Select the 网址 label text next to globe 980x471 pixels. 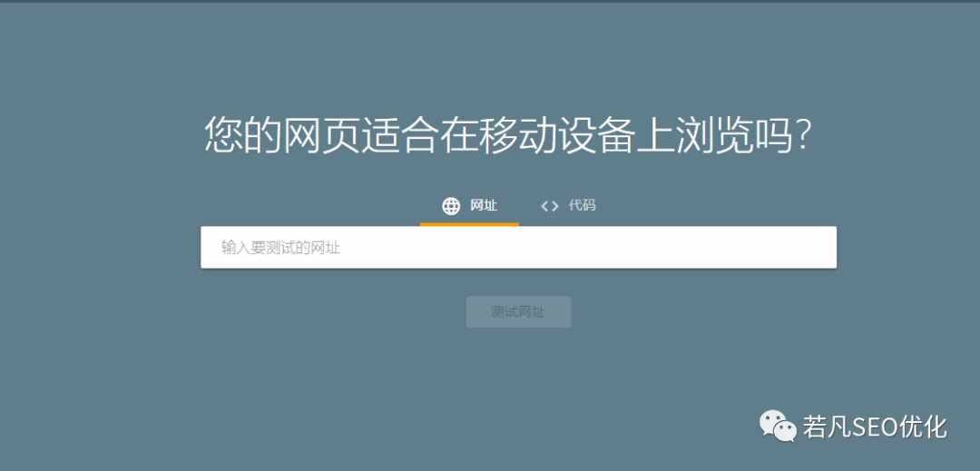[484, 205]
